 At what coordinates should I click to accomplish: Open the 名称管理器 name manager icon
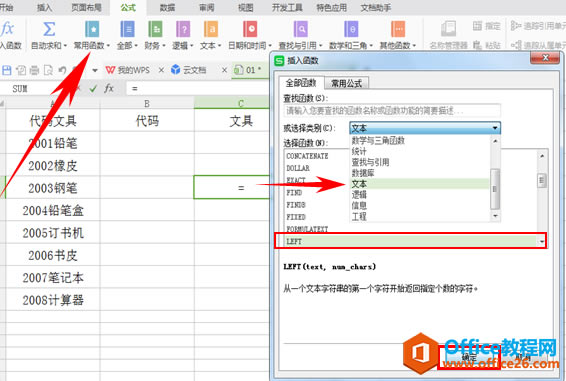[448, 29]
